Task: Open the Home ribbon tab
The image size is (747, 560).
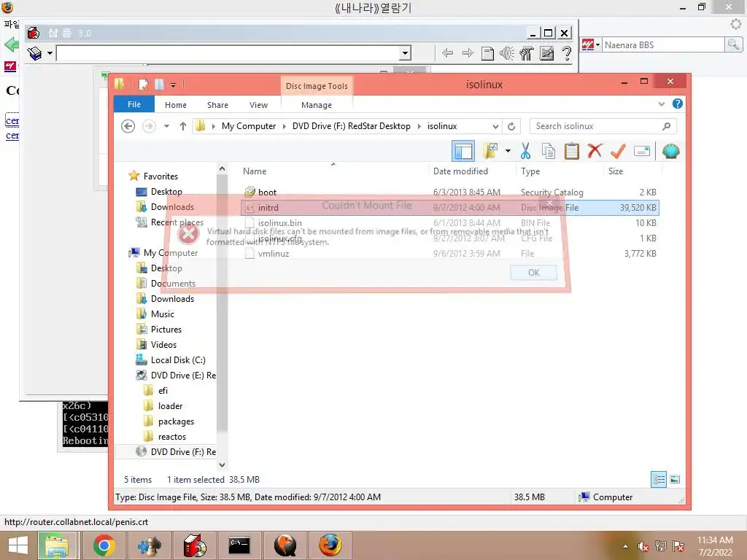Action: pos(176,105)
